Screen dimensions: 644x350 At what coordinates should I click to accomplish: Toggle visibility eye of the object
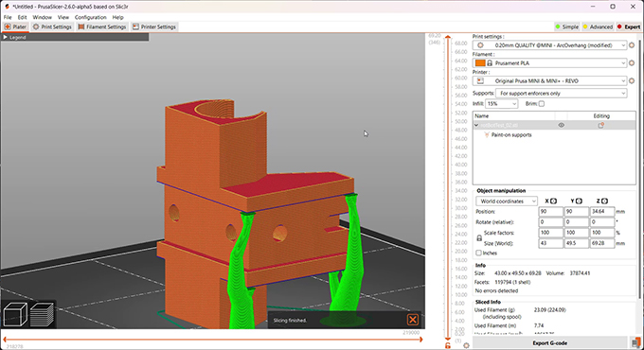click(x=561, y=125)
